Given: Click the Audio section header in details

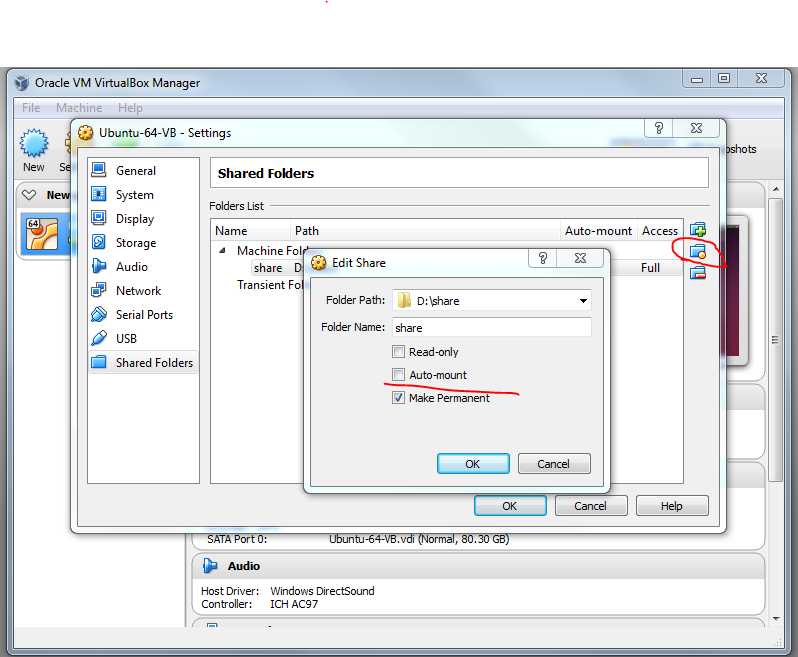Looking at the screenshot, I should (x=478, y=565).
